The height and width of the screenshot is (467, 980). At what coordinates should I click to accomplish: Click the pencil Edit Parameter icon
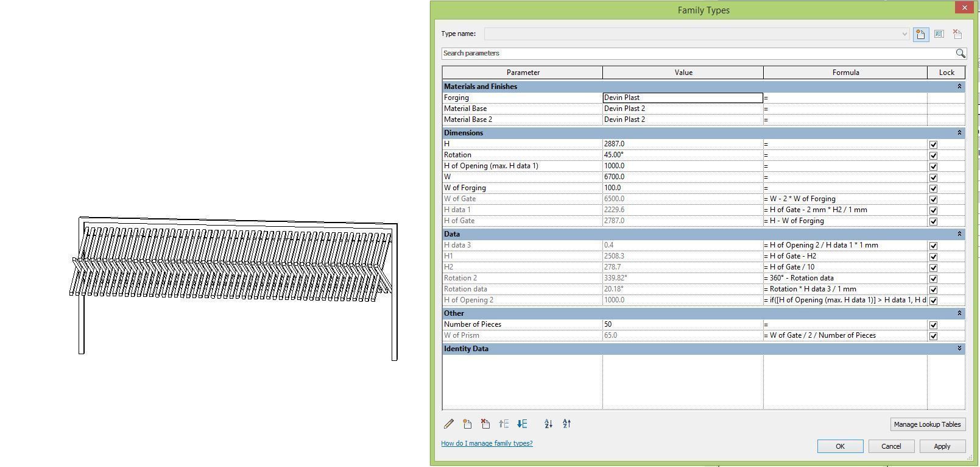pos(449,424)
